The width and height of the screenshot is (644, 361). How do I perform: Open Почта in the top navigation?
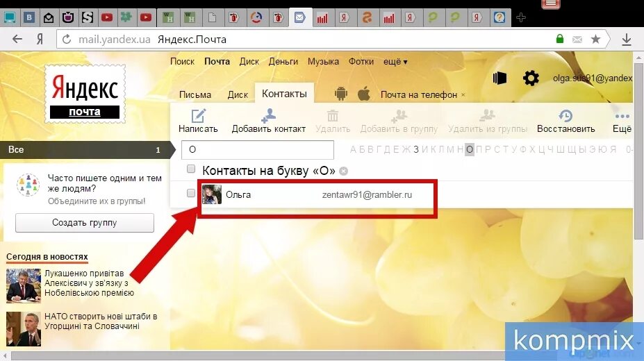[x=217, y=62]
